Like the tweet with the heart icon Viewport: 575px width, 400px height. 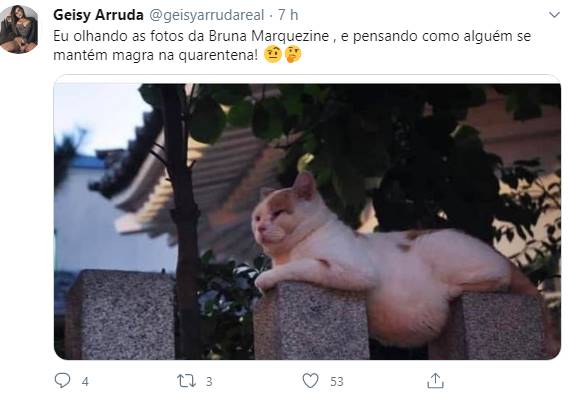[x=311, y=381]
